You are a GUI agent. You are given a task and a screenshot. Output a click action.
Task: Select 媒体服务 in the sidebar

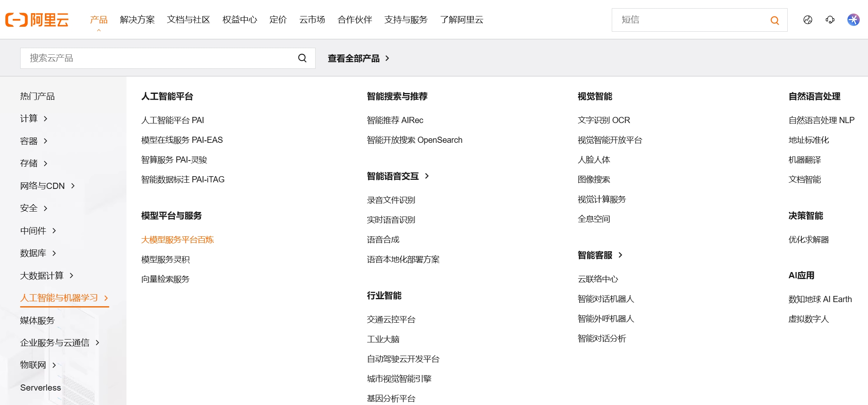[37, 320]
